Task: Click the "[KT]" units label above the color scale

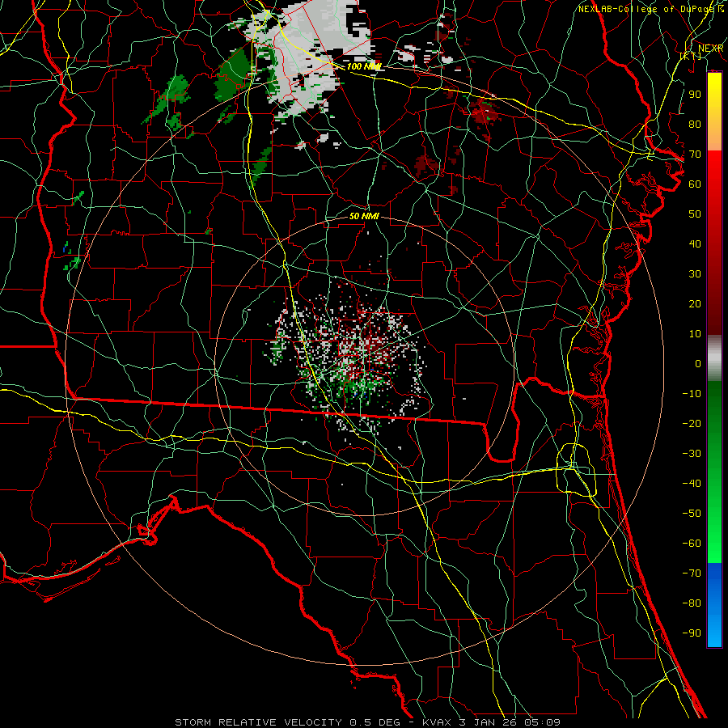Action: point(691,56)
